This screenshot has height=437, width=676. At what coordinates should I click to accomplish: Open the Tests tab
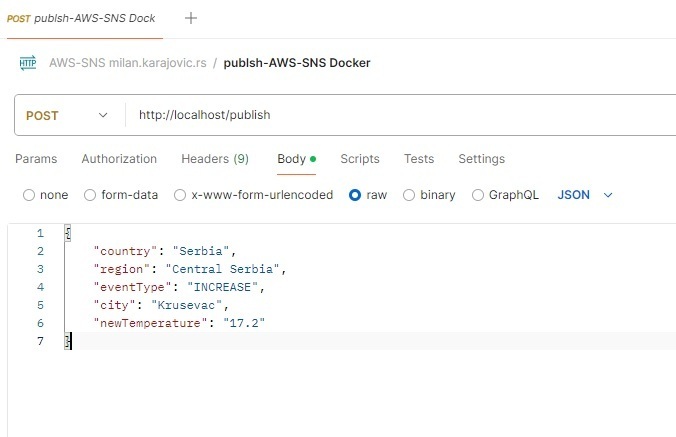[x=419, y=159]
